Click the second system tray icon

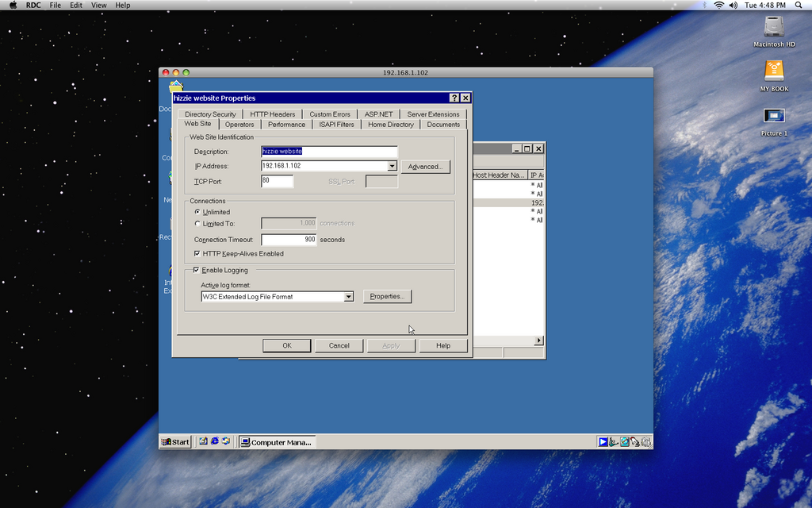[614, 442]
